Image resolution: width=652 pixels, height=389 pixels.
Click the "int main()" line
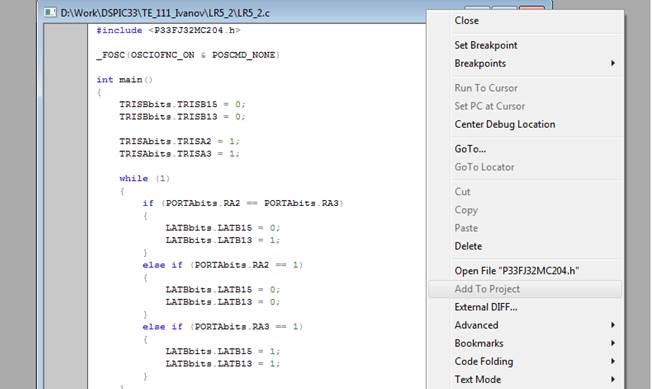pos(125,80)
